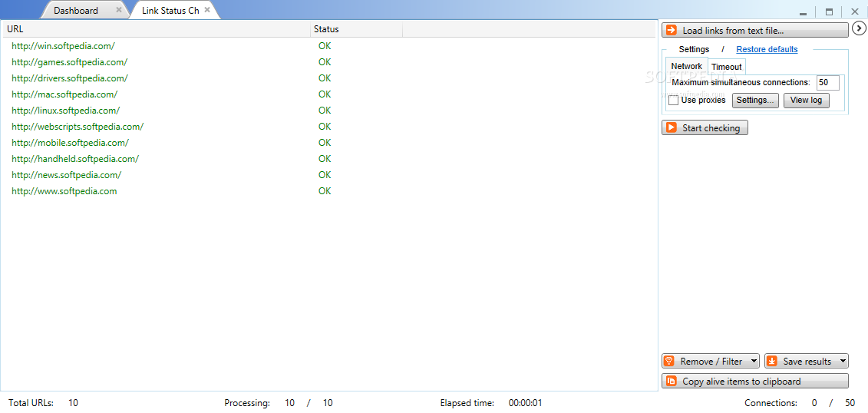Screen dimensions: 868x413
Task: Click the OK status of www.softpedia.com
Action: click(325, 191)
